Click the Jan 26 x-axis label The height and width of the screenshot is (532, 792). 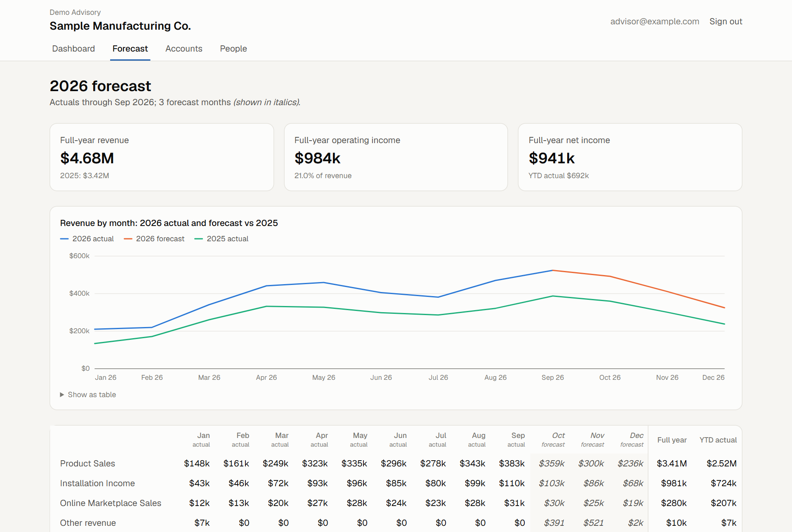[106, 377]
